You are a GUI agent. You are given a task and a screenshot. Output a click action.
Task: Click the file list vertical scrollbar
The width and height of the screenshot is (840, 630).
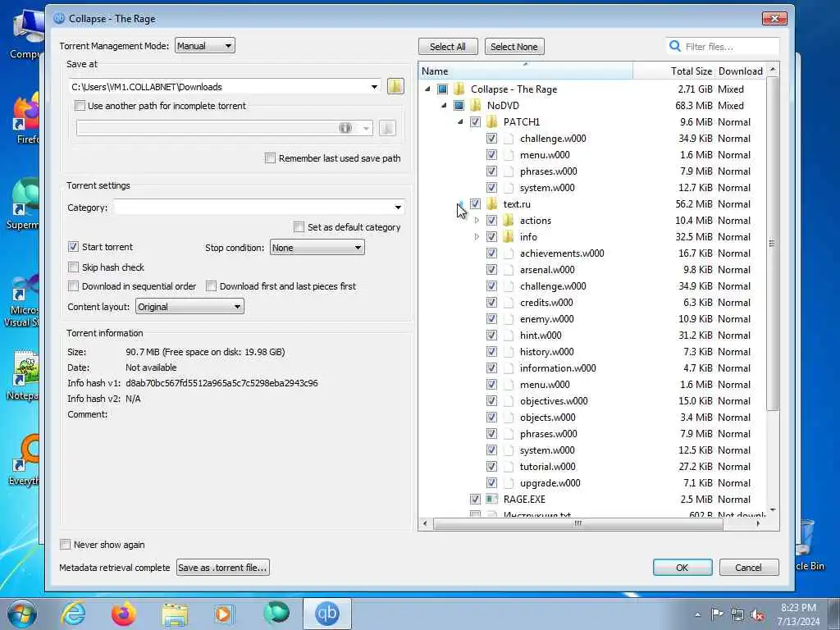tap(772, 244)
